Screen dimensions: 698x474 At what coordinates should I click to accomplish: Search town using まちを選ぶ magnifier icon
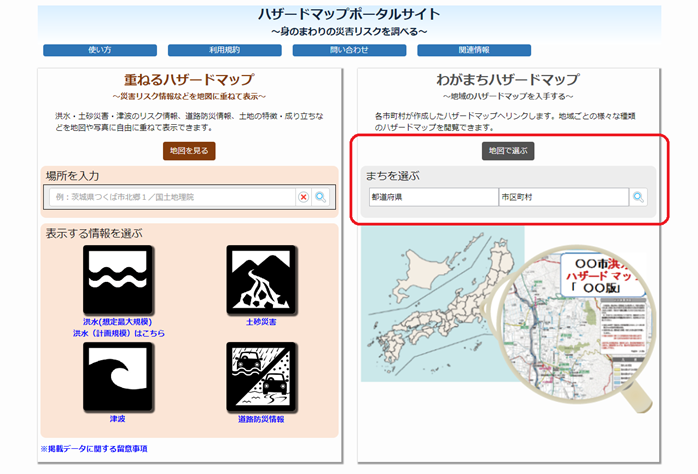(638, 197)
